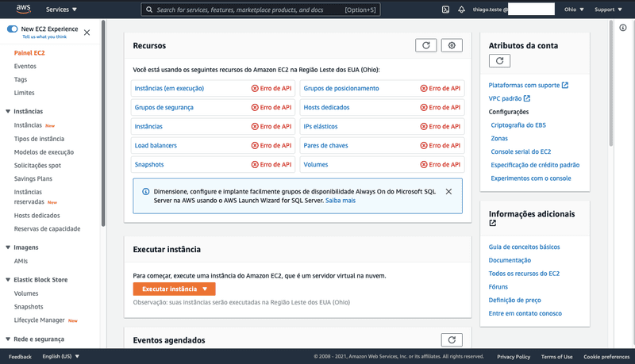635x364 pixels.
Task: Click the sidebar vertical scrollbar
Action: [103, 124]
